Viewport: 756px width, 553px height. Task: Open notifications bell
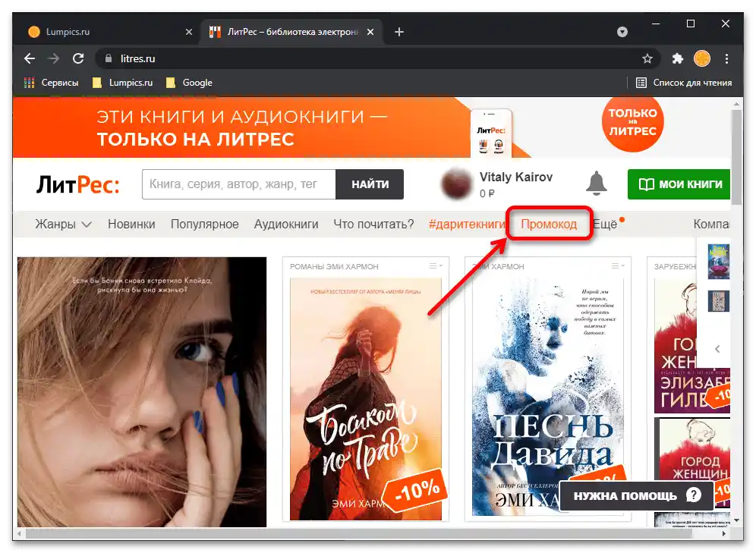597,184
